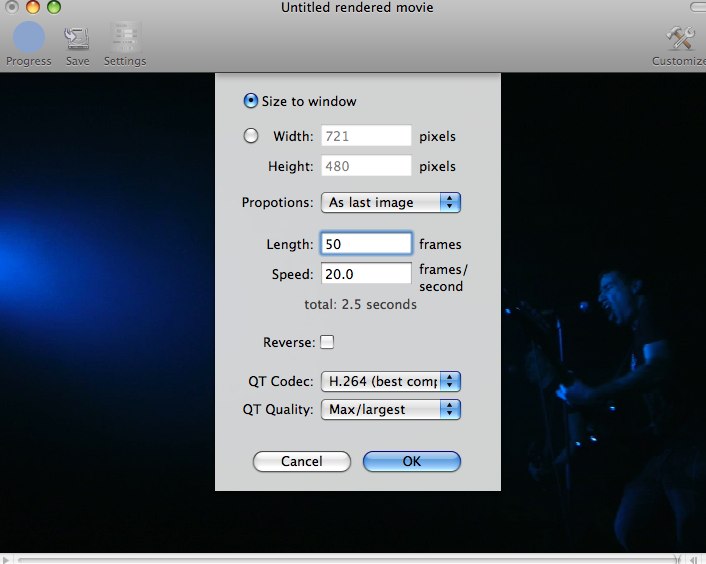This screenshot has height=564, width=706.
Task: Click the Length frames input field
Action: (366, 244)
